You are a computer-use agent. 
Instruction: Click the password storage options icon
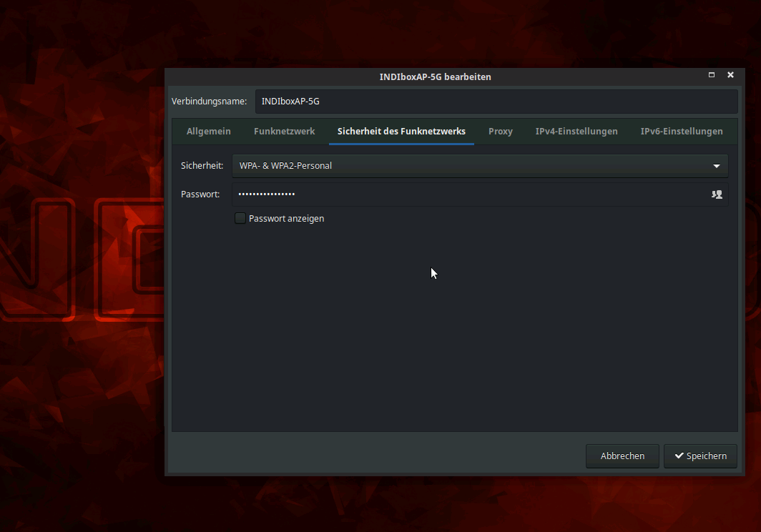(x=717, y=194)
